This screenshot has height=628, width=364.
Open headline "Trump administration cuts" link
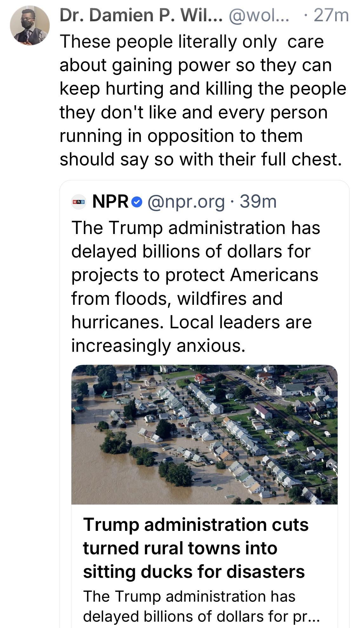[195, 524]
